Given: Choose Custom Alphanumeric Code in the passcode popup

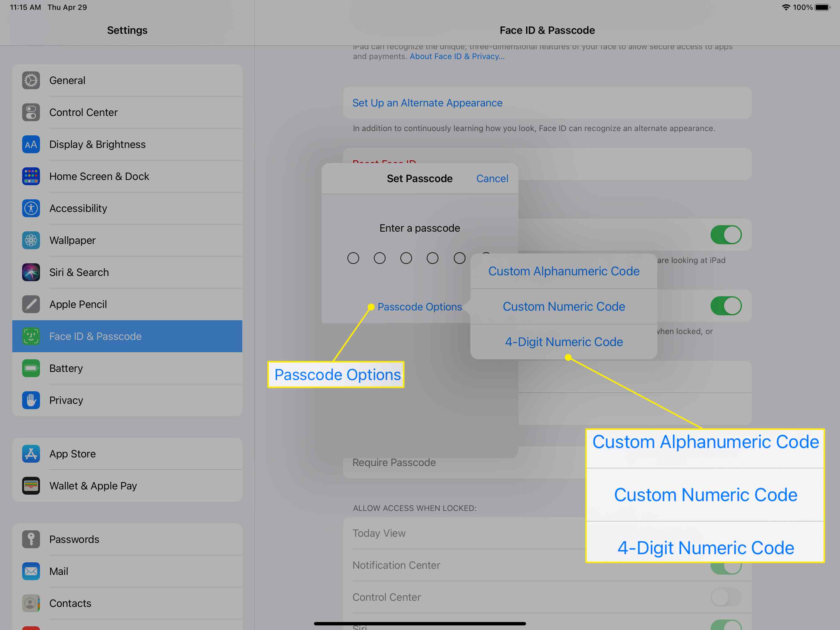Looking at the screenshot, I should tap(564, 271).
